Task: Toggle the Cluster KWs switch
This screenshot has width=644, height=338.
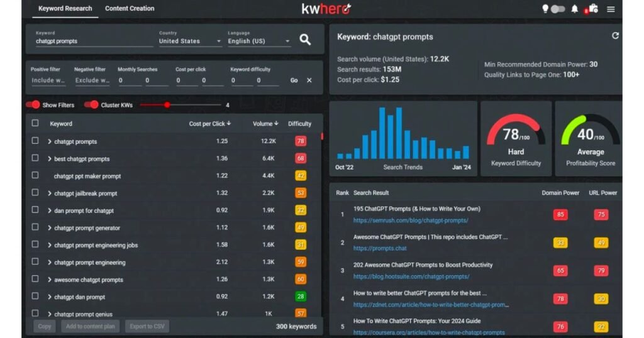Action: (x=91, y=104)
